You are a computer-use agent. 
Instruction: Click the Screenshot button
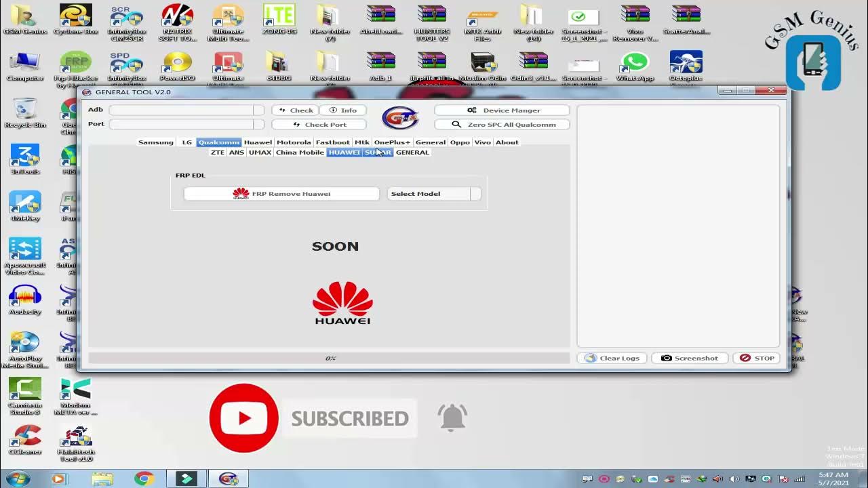click(x=690, y=358)
